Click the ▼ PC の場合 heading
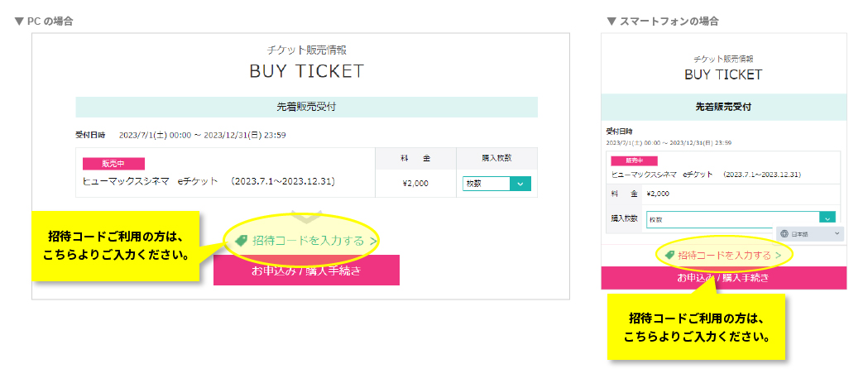The height and width of the screenshot is (388, 868). (44, 21)
